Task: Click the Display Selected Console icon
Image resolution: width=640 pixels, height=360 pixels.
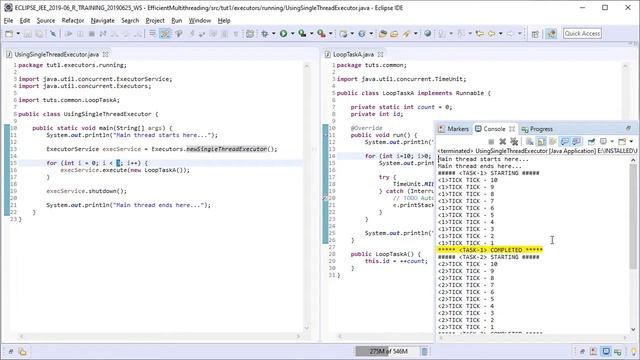Action: 603,142
